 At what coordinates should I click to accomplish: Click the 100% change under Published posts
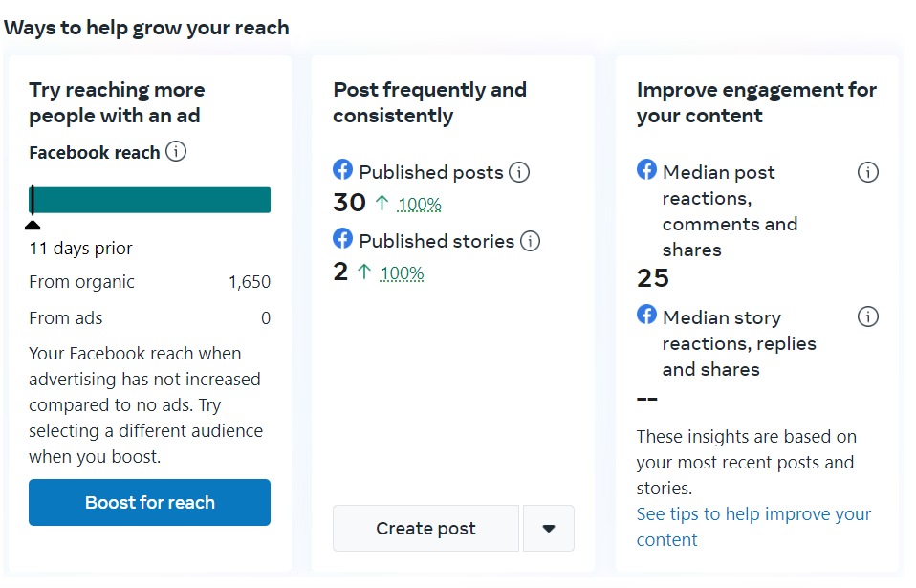(419, 205)
